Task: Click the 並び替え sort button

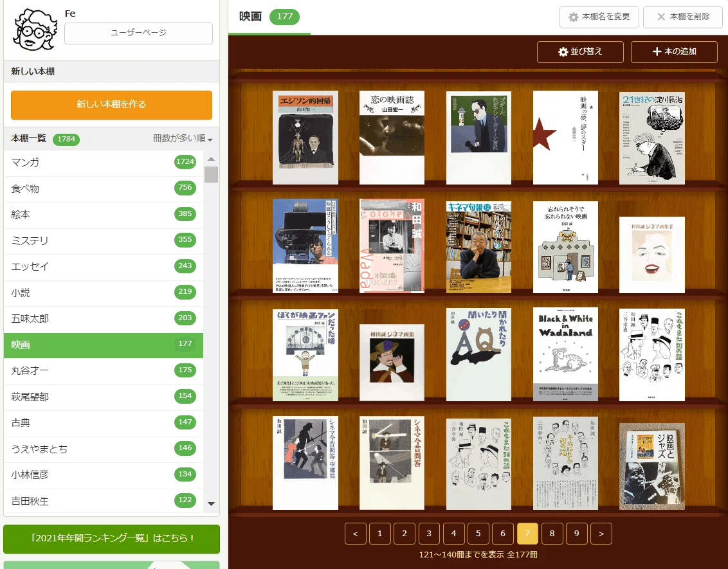Action: coord(580,52)
